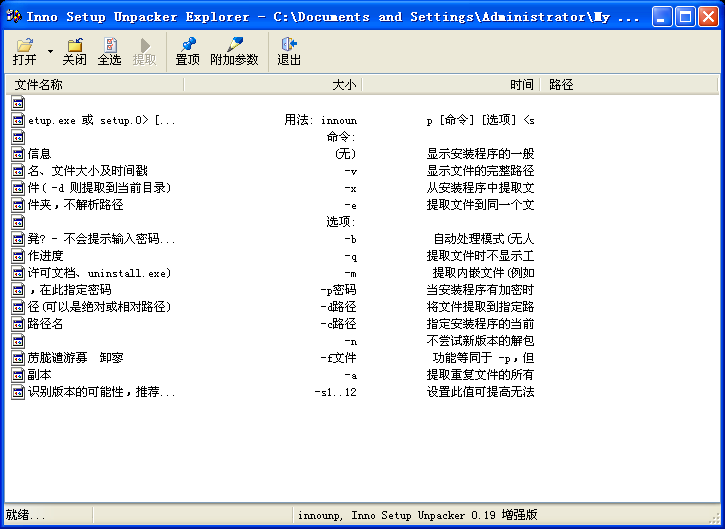Select the file icon of row 路径名
This screenshot has height=529, width=725.
pyautogui.click(x=18, y=324)
